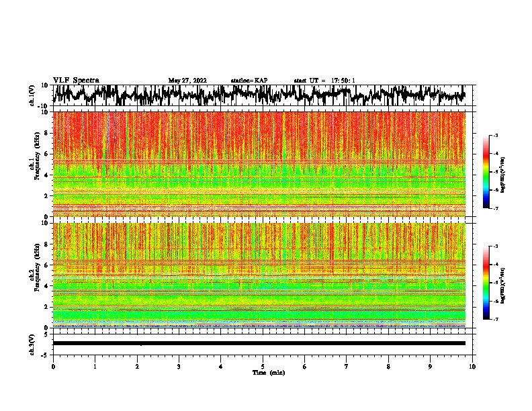
Task: Click time axis tick label "8"
Action: [x=388, y=367]
